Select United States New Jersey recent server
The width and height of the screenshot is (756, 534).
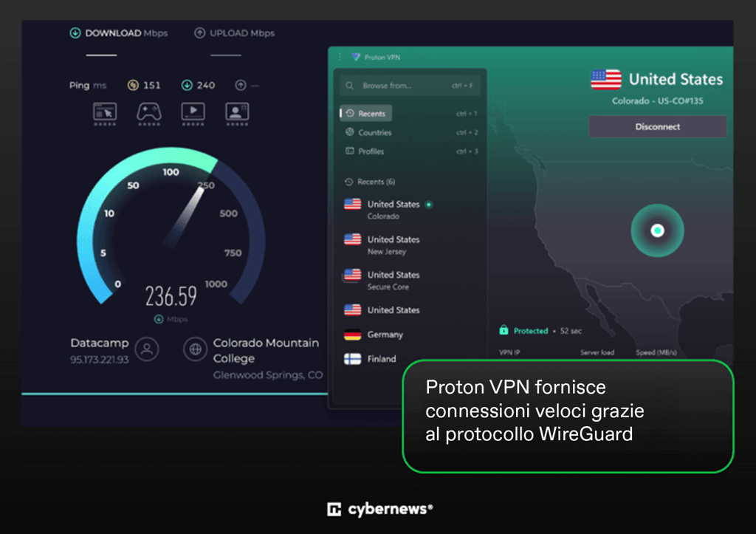382,244
